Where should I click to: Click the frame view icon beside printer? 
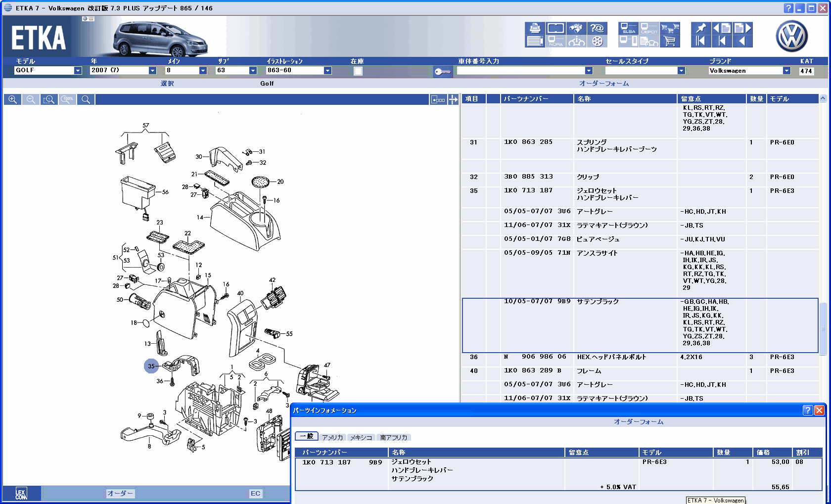click(555, 28)
